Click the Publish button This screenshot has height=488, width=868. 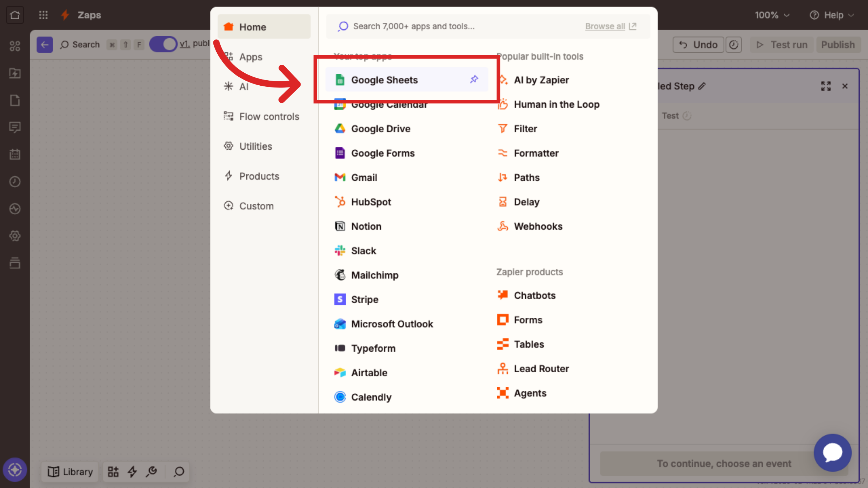pyautogui.click(x=838, y=44)
